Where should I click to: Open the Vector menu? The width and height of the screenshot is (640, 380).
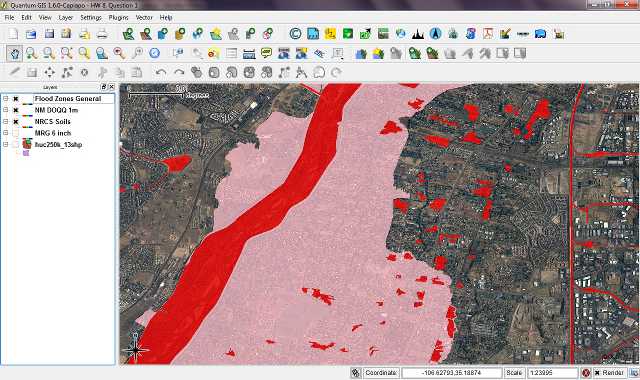point(144,18)
